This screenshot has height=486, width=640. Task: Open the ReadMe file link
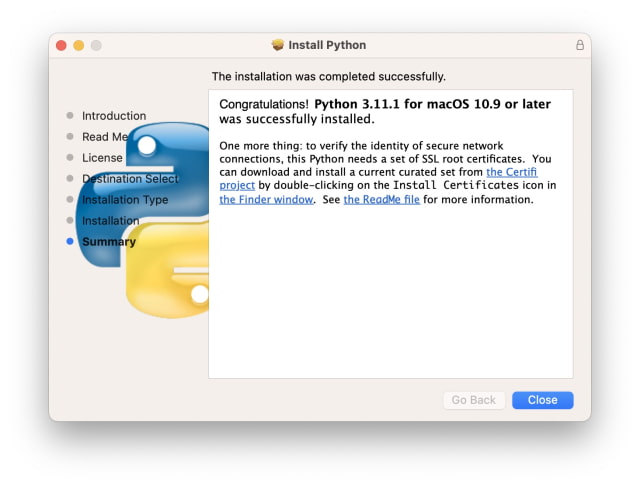(x=381, y=200)
